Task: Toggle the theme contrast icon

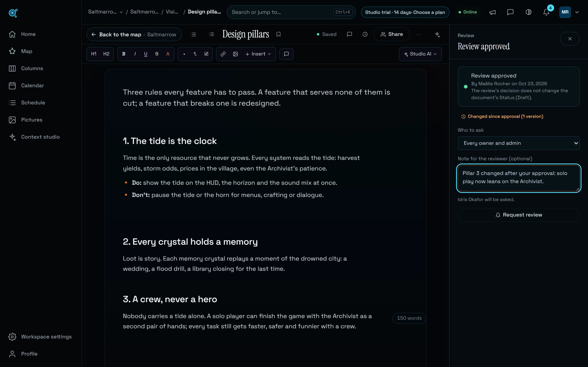Action: point(528,12)
